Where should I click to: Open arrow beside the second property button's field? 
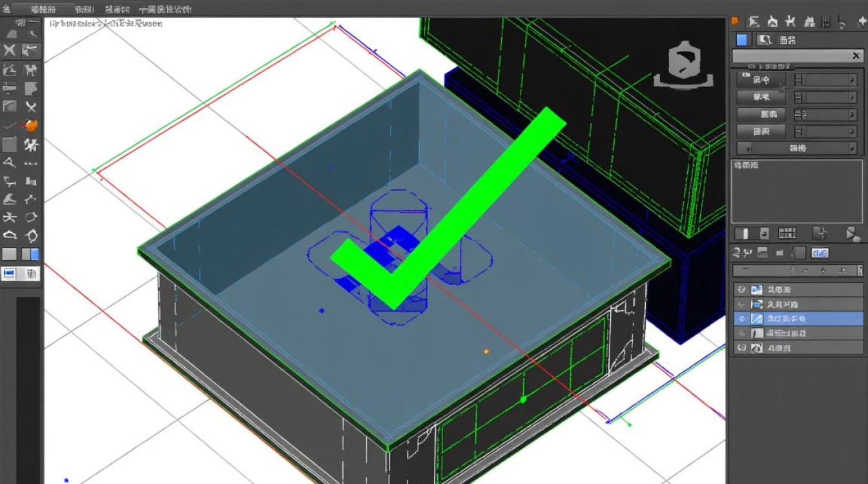852,97
